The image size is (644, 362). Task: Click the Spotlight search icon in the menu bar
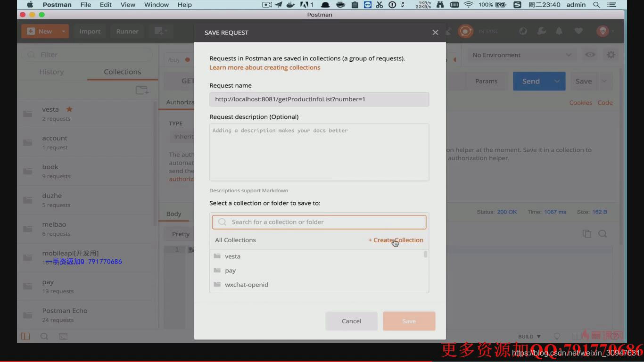(596, 5)
